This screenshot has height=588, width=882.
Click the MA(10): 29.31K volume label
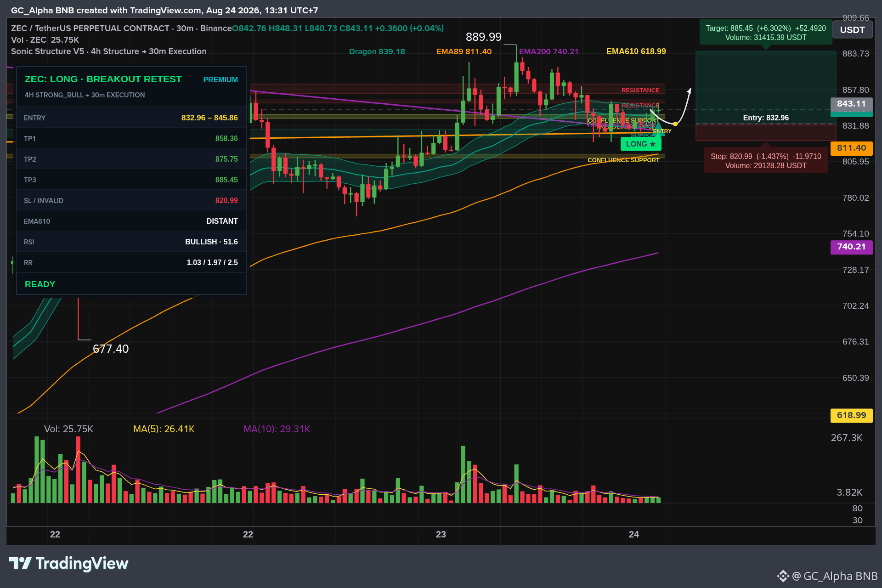click(x=277, y=429)
